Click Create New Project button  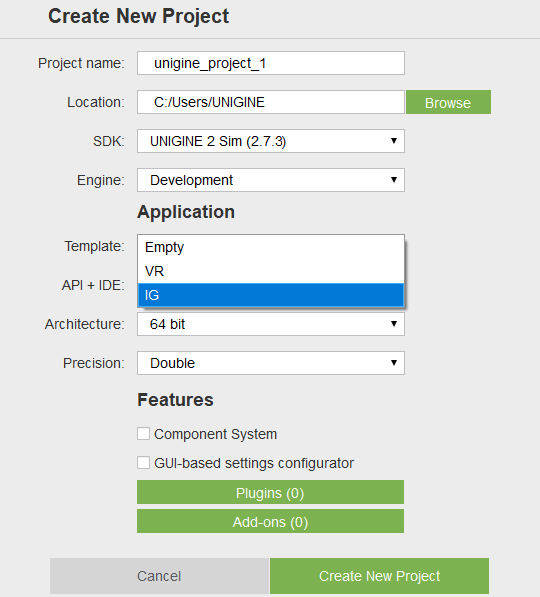point(379,576)
